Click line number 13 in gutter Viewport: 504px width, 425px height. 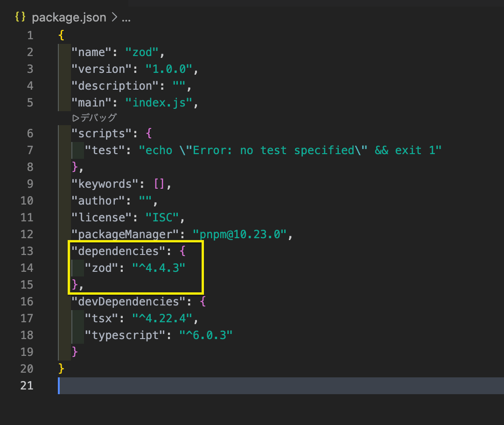pyautogui.click(x=27, y=251)
